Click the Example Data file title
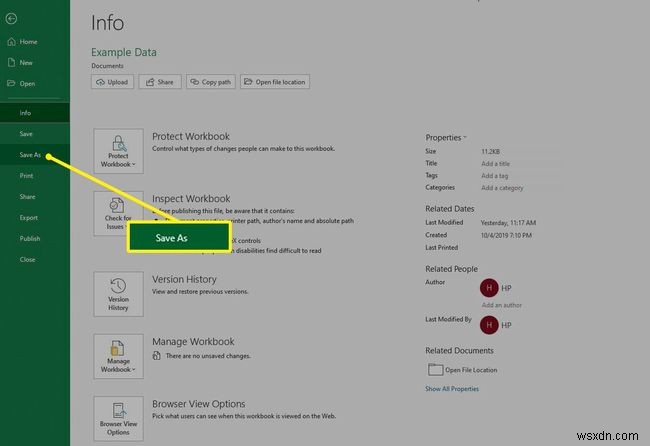Screen dimensions: 650x446 pos(124,52)
